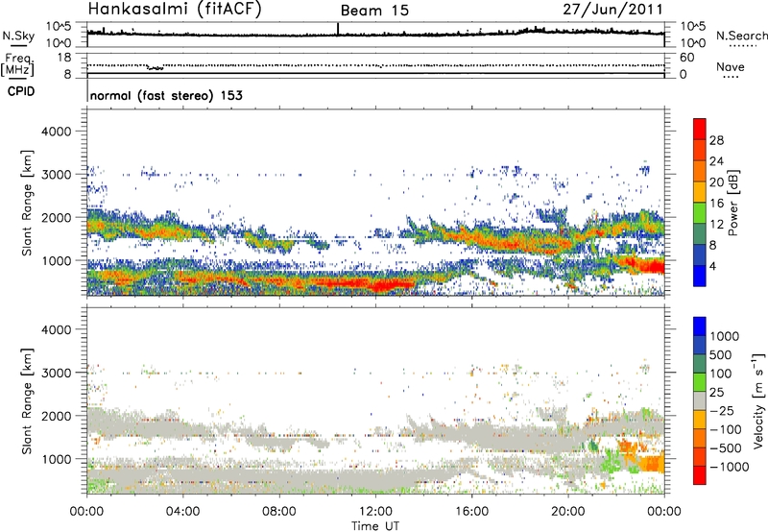Click the 'Velocity [m s-1]' colorbar label
Viewport: 768px width, 532px height.
tap(758, 400)
